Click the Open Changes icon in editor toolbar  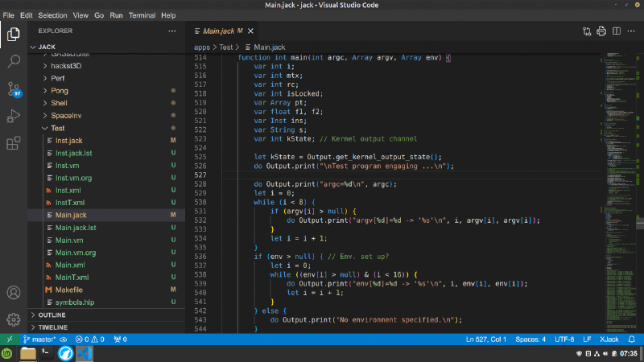pos(587,31)
